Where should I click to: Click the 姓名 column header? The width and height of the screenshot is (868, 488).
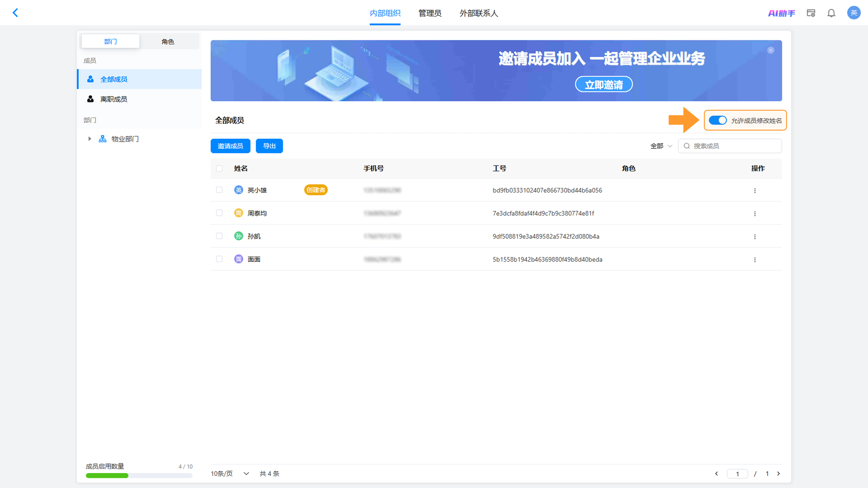[x=241, y=168]
